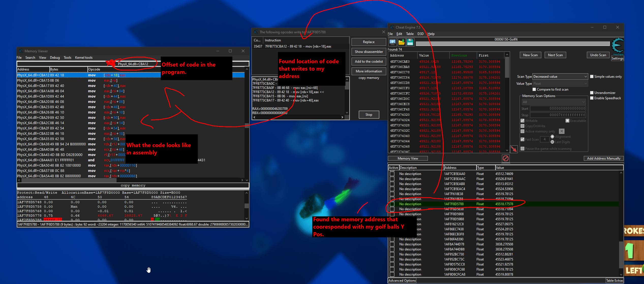This screenshot has height=284, width=644.
Task: Sort found list by Previous column
Action: click(x=463, y=55)
